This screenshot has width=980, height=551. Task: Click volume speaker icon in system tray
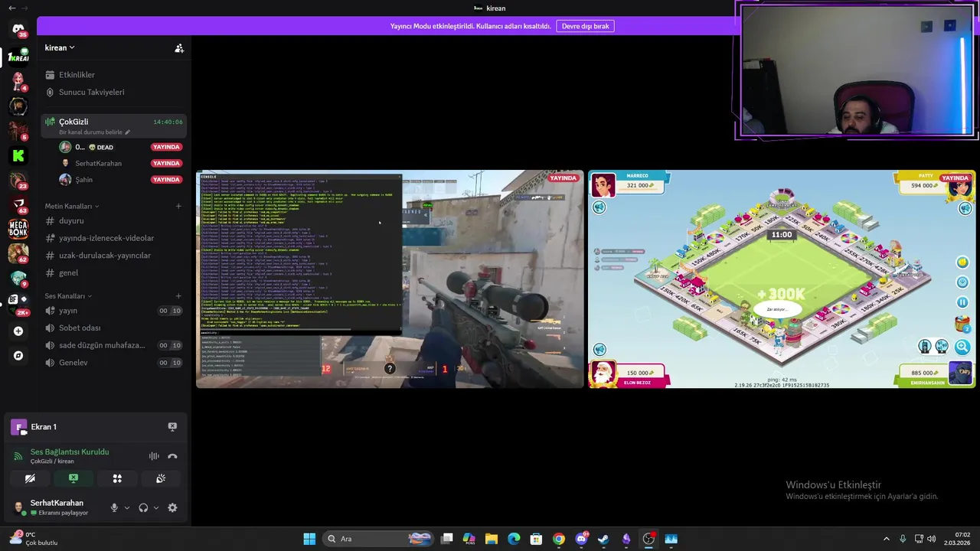[932, 539]
